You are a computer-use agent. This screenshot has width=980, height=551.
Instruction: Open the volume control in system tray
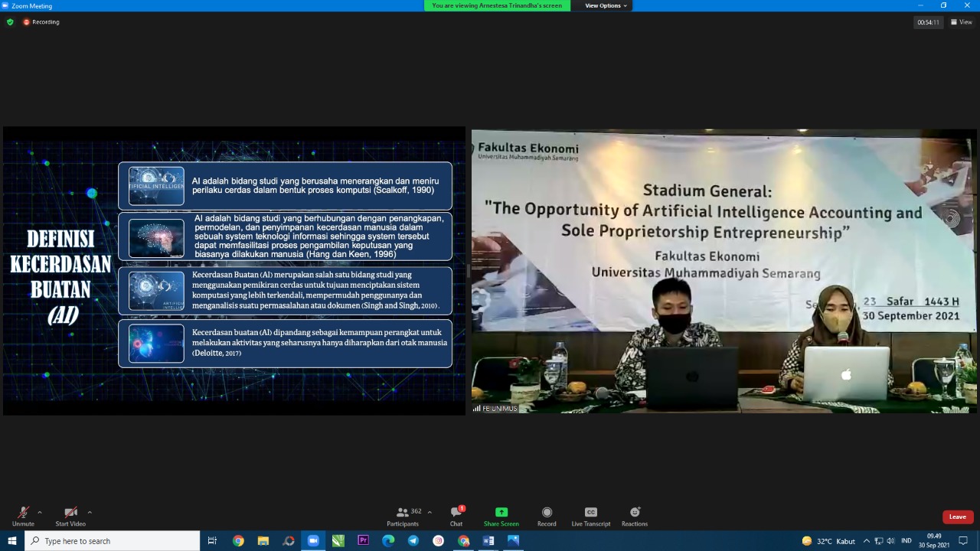coord(890,541)
